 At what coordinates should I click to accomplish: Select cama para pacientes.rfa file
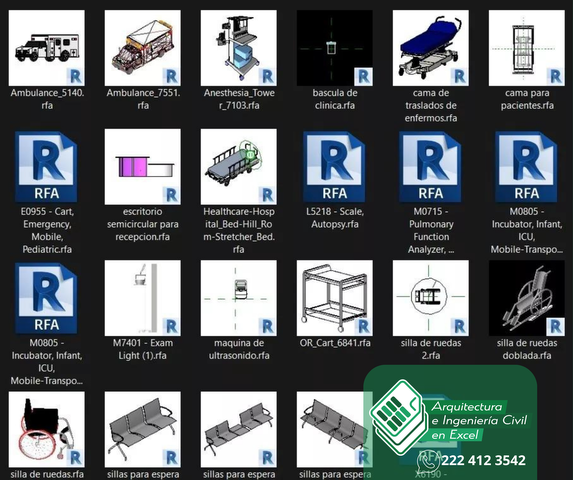[x=527, y=48]
